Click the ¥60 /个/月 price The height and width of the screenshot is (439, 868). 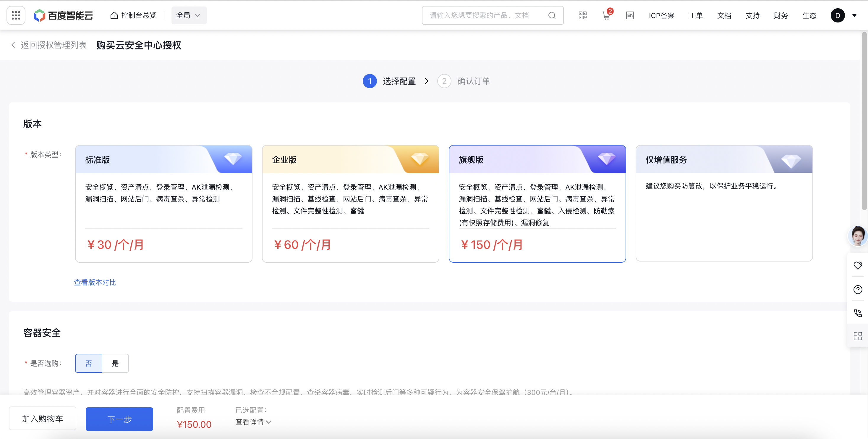(302, 245)
